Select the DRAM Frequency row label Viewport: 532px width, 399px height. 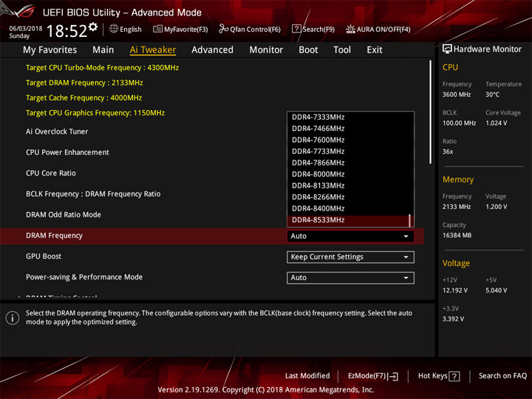tap(54, 236)
